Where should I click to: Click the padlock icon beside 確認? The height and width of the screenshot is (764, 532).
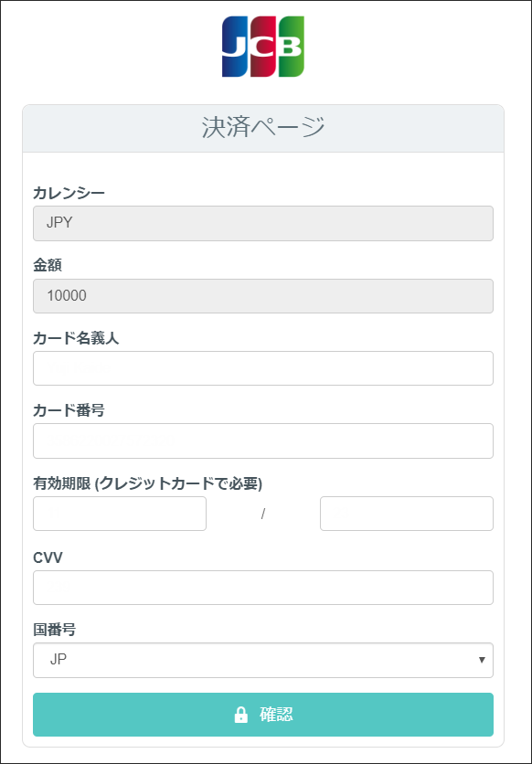240,715
